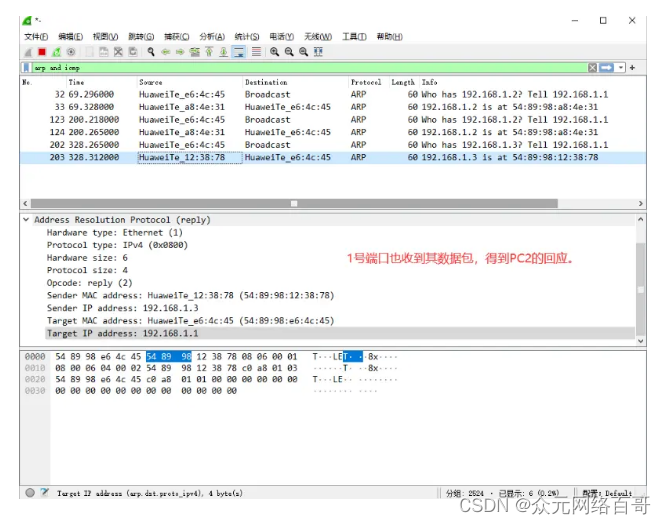Open the 跳转(G) menu
Image resolution: width=666 pixels, height=524 pixels.
tap(141, 37)
